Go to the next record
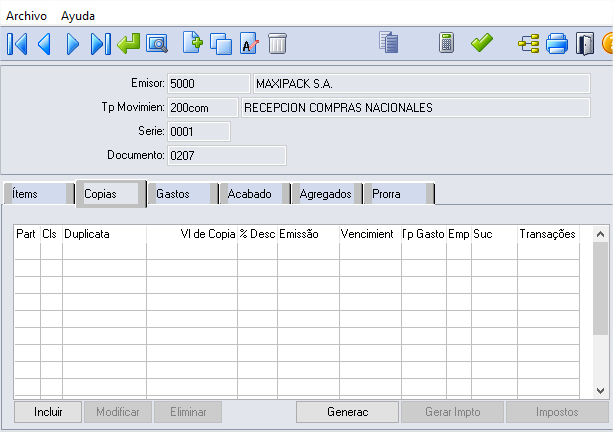 [x=73, y=43]
